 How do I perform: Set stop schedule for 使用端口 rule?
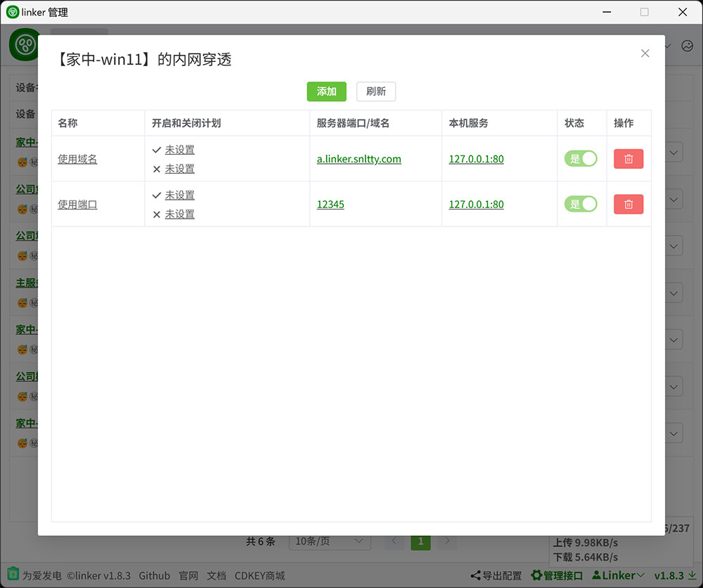179,214
